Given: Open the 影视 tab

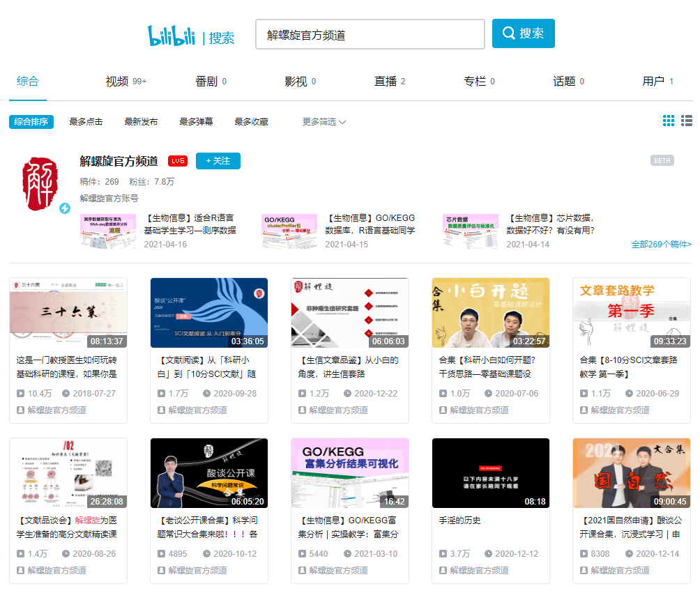Looking at the screenshot, I should coord(300,82).
